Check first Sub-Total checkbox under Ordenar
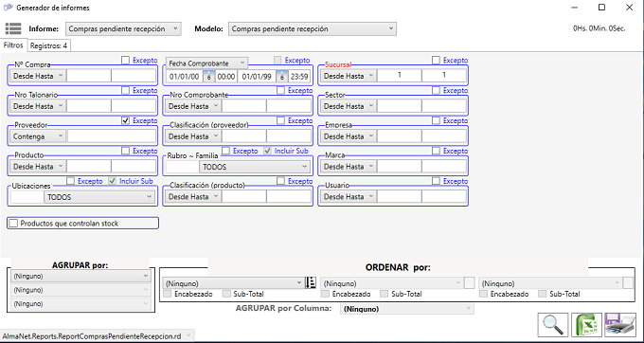644x343 pixels. click(226, 294)
